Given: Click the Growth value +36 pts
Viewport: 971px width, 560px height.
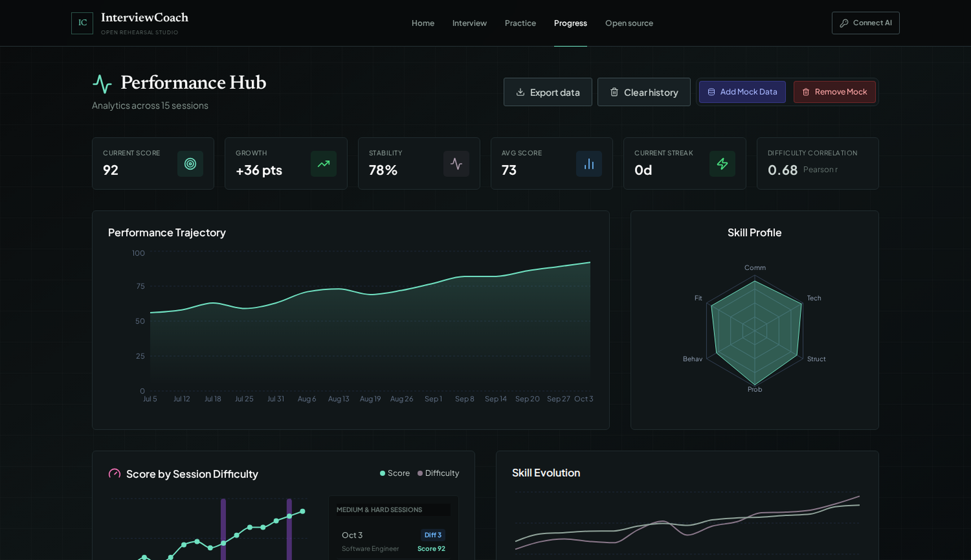Looking at the screenshot, I should tap(259, 170).
